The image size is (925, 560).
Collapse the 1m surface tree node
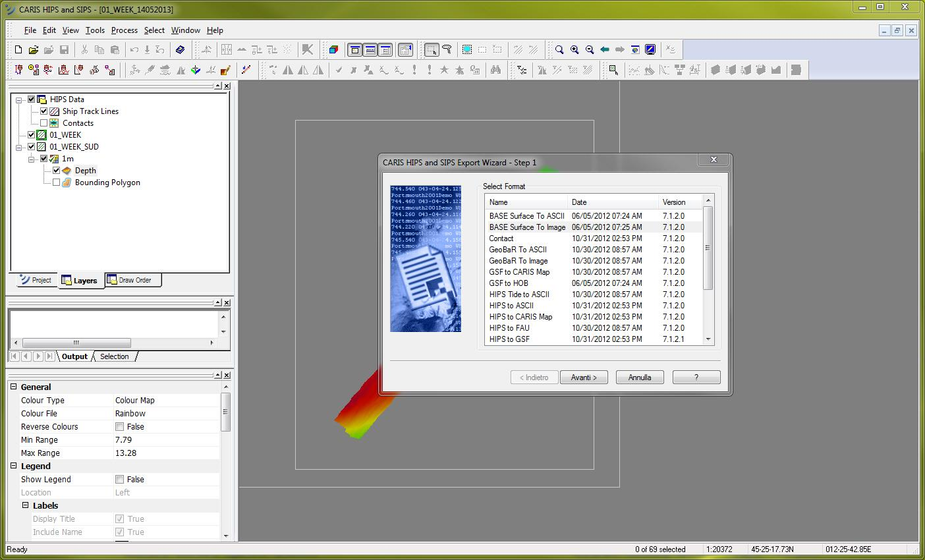tap(32, 159)
